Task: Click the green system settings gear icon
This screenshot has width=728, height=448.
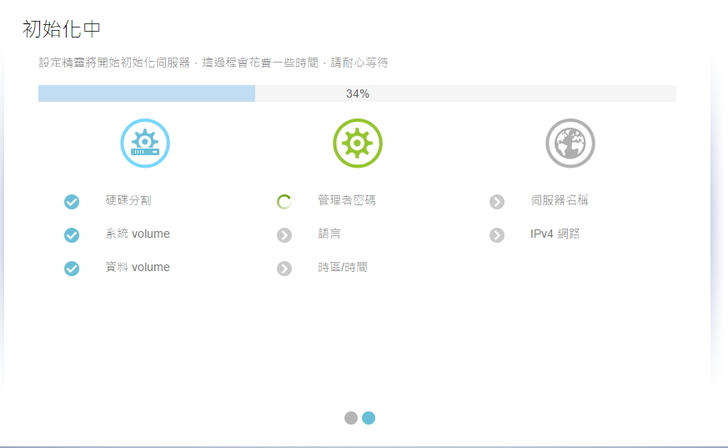Action: click(357, 143)
